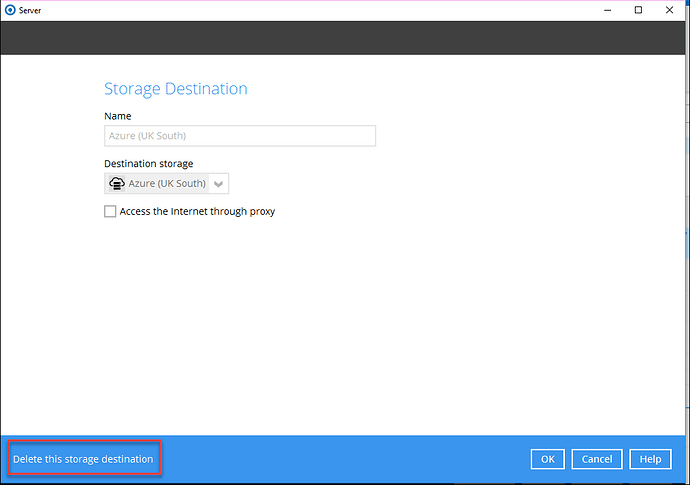Open Help from the bottom bar

click(650, 459)
